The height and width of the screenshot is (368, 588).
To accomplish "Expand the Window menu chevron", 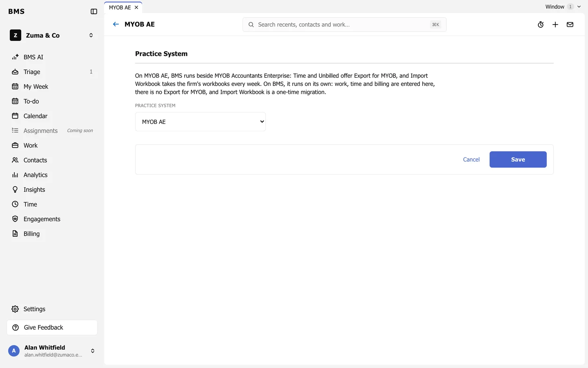I will click(579, 7).
